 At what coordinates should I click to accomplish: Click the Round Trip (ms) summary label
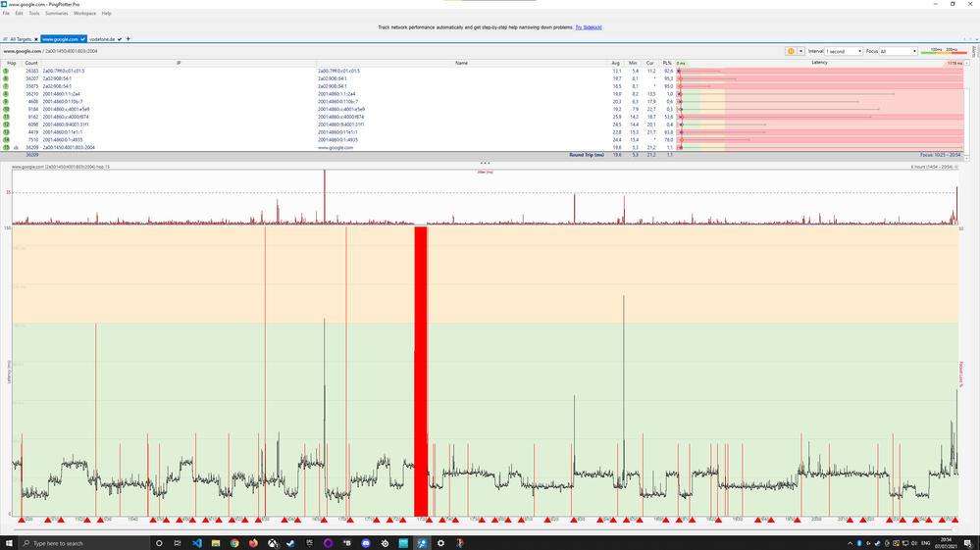pos(587,155)
